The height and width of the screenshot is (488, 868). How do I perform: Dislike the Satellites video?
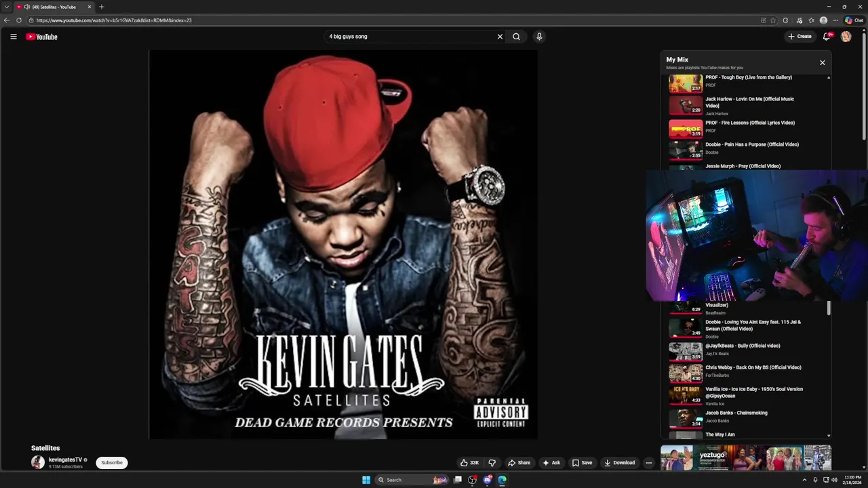click(492, 463)
